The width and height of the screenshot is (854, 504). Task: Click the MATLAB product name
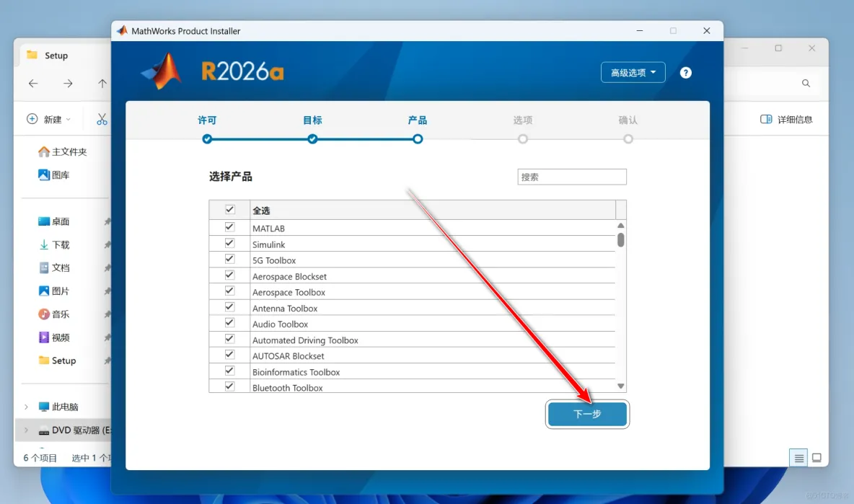tap(268, 228)
